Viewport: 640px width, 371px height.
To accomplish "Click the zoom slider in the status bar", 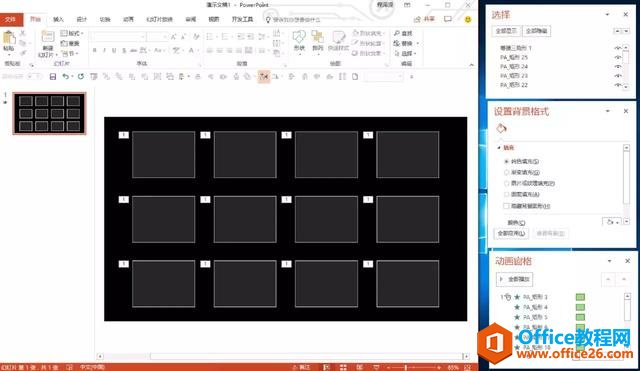I will (x=413, y=367).
